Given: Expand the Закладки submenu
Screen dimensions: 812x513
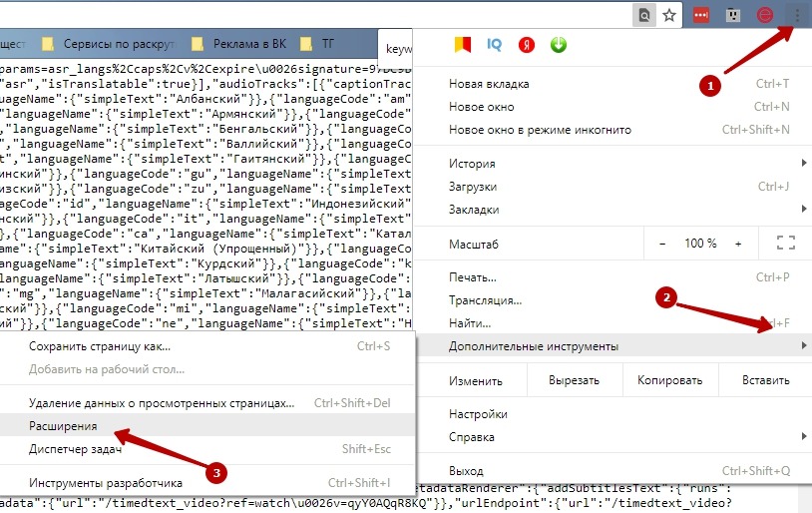Looking at the screenshot, I should [613, 210].
